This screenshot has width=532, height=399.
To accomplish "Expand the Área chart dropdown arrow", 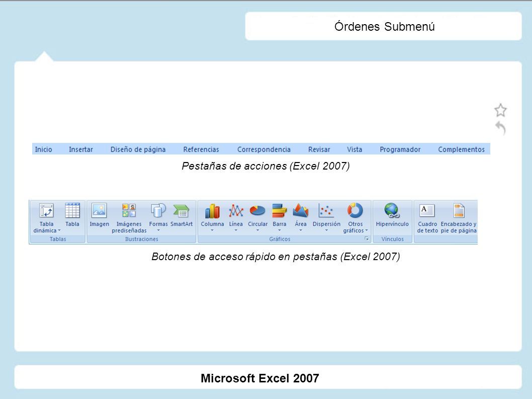I will click(301, 230).
